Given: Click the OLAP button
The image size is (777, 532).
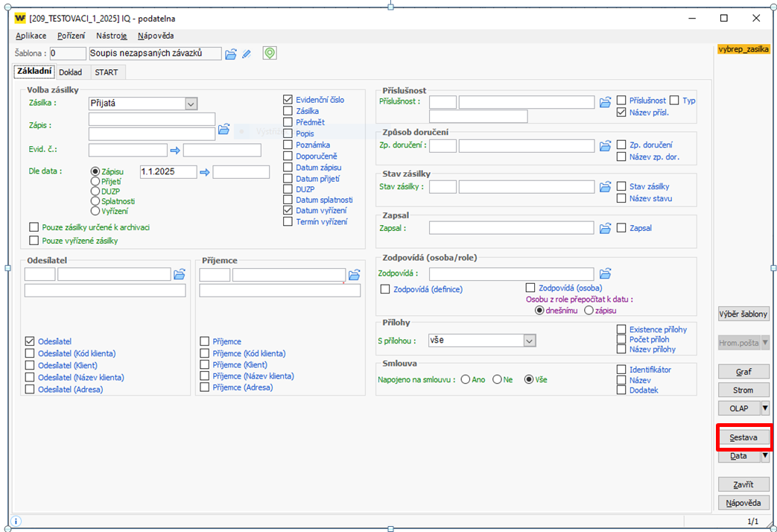Looking at the screenshot, I should tap(739, 408).
